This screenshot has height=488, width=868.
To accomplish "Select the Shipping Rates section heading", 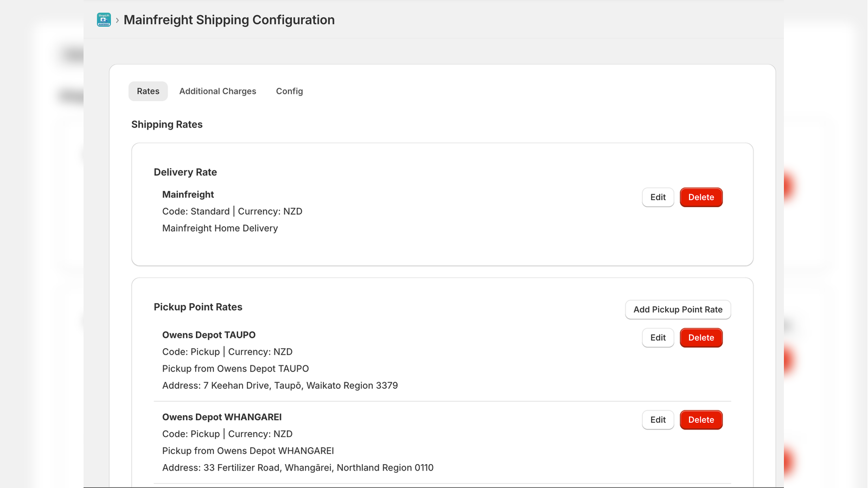I will (x=167, y=124).
